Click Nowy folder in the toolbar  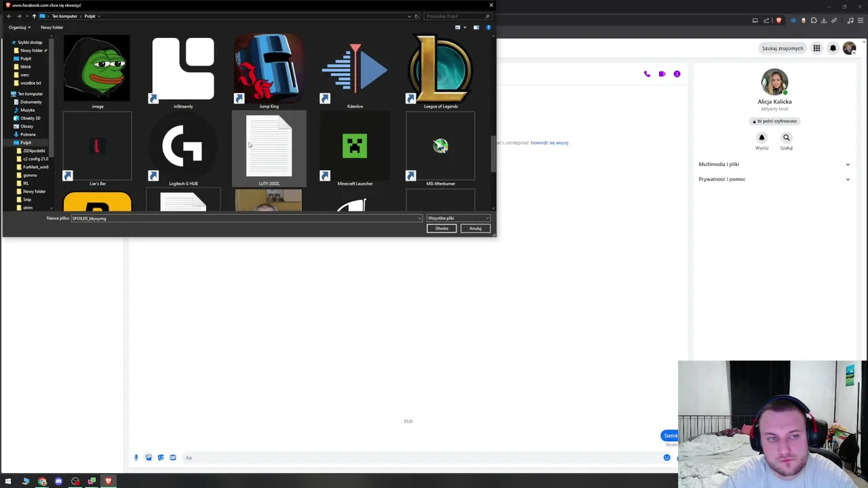click(x=52, y=27)
